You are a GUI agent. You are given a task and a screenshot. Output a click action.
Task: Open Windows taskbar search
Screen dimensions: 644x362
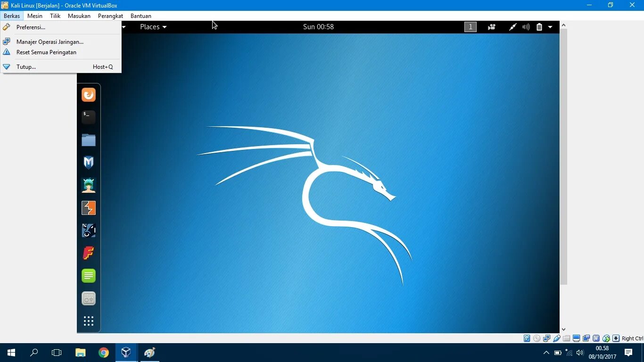coord(34,353)
